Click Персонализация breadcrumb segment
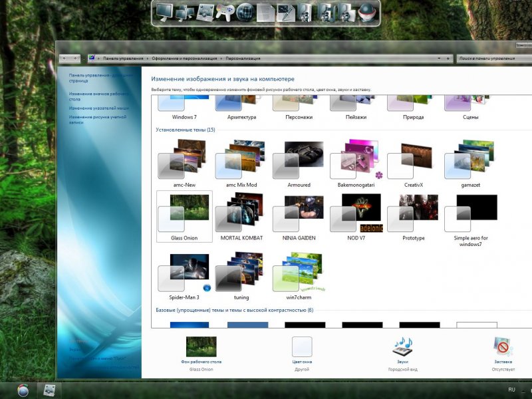 click(x=243, y=59)
